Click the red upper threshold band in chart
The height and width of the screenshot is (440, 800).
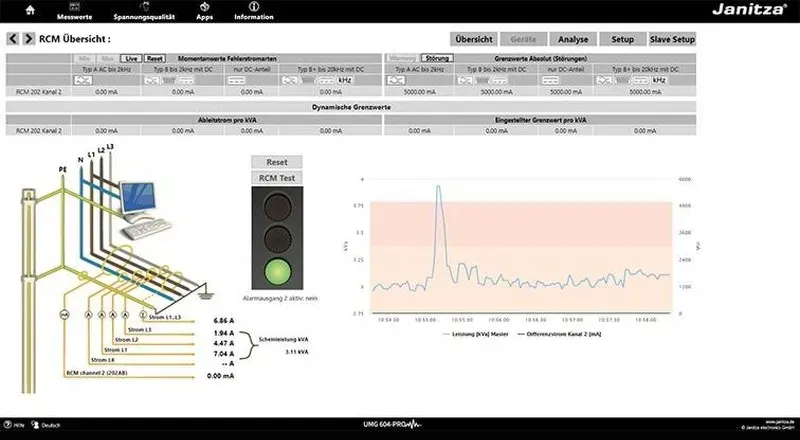520,224
